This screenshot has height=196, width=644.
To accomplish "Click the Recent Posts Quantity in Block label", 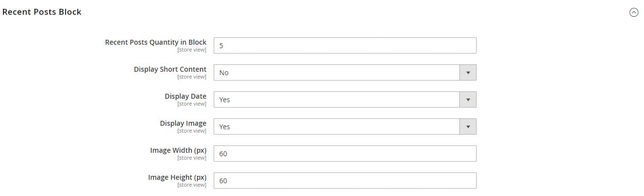I will (x=156, y=42).
